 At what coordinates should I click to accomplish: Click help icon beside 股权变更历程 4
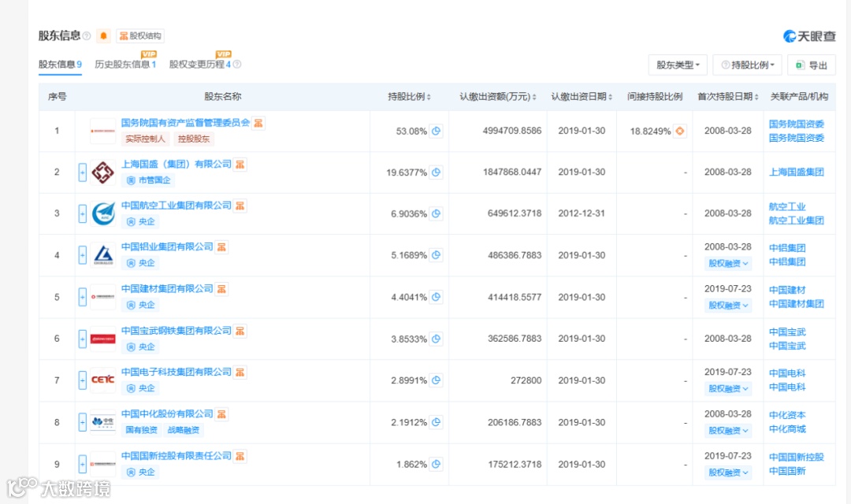(x=236, y=64)
